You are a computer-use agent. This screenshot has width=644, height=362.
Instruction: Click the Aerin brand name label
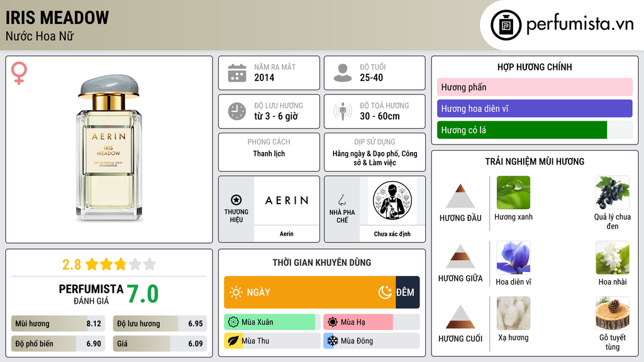click(287, 234)
